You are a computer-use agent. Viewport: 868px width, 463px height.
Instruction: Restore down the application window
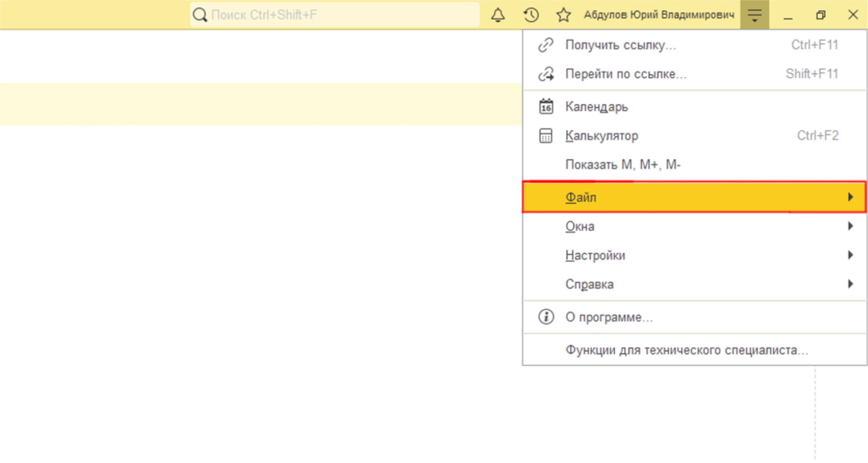pyautogui.click(x=820, y=15)
